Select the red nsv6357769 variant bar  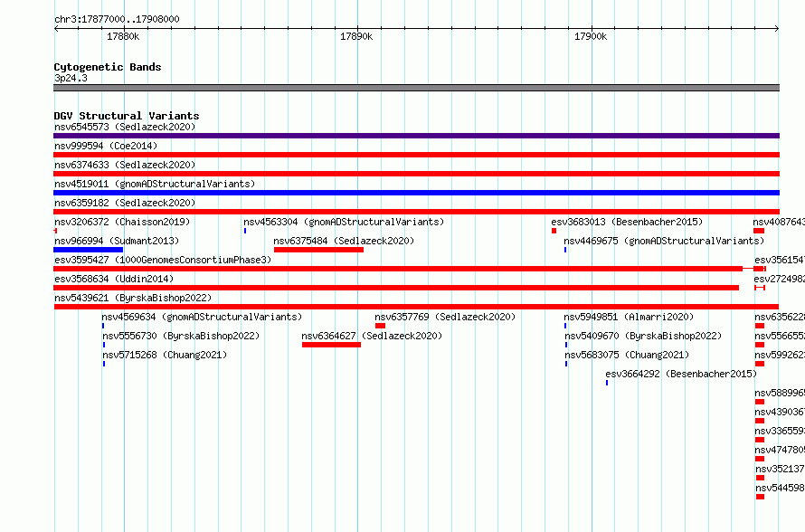click(380, 326)
